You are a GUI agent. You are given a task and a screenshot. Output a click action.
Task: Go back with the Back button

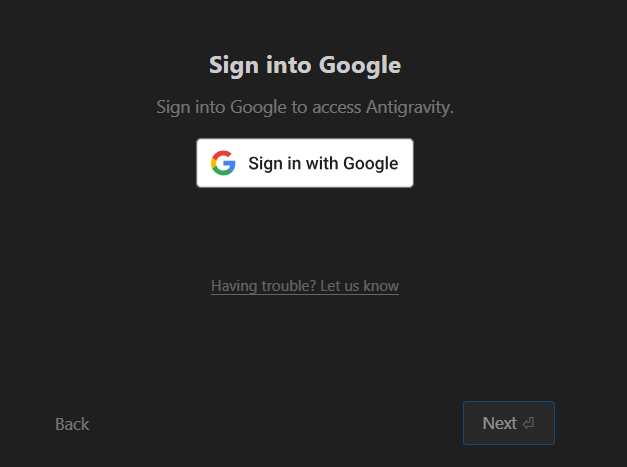click(72, 424)
